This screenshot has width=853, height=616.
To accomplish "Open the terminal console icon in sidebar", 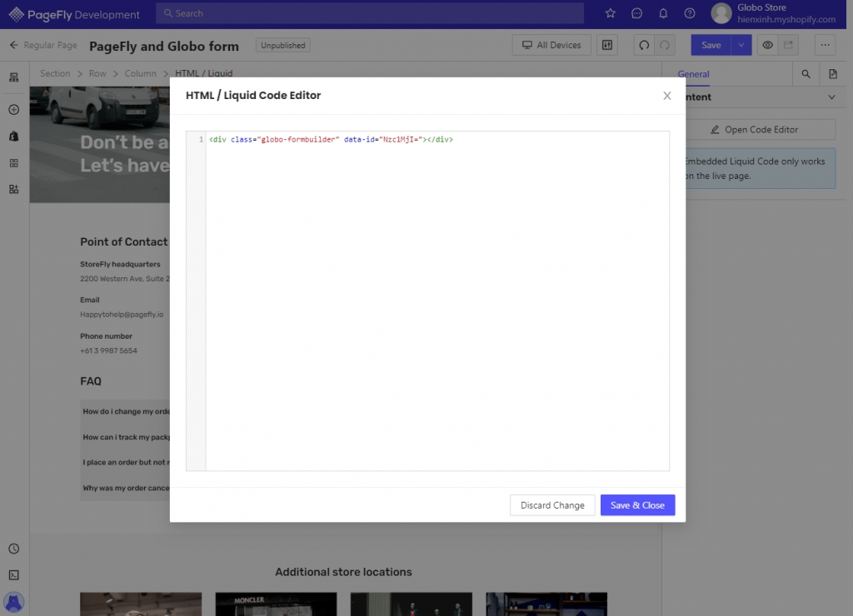I will [13, 575].
